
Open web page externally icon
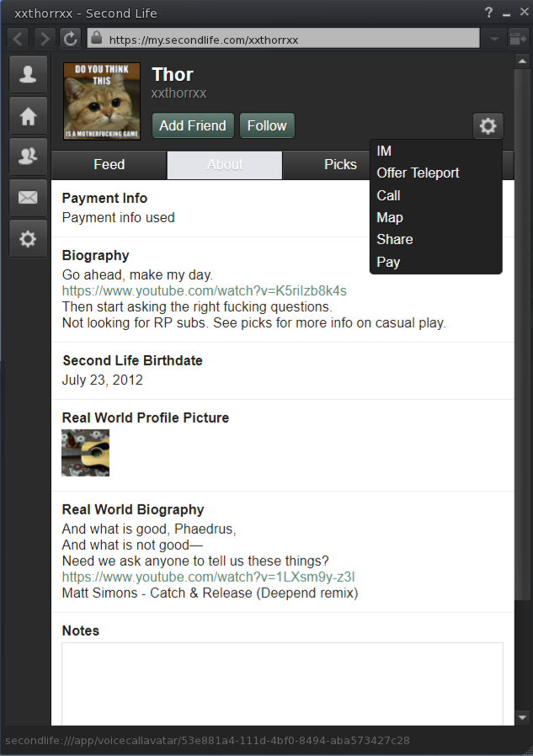519,38
